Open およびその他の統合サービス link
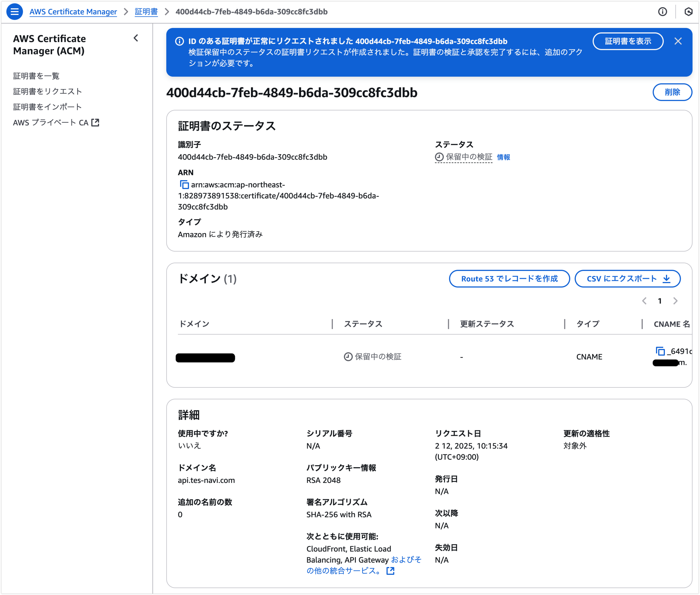 (x=364, y=565)
